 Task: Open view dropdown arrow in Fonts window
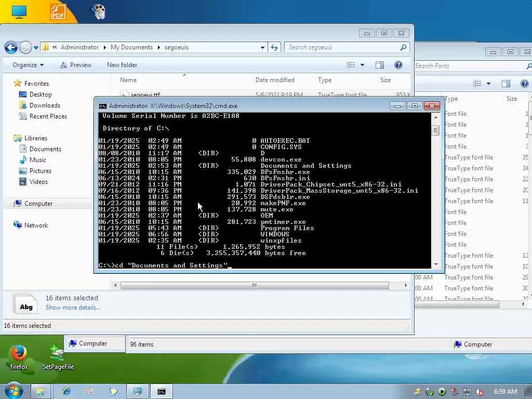pos(488,84)
